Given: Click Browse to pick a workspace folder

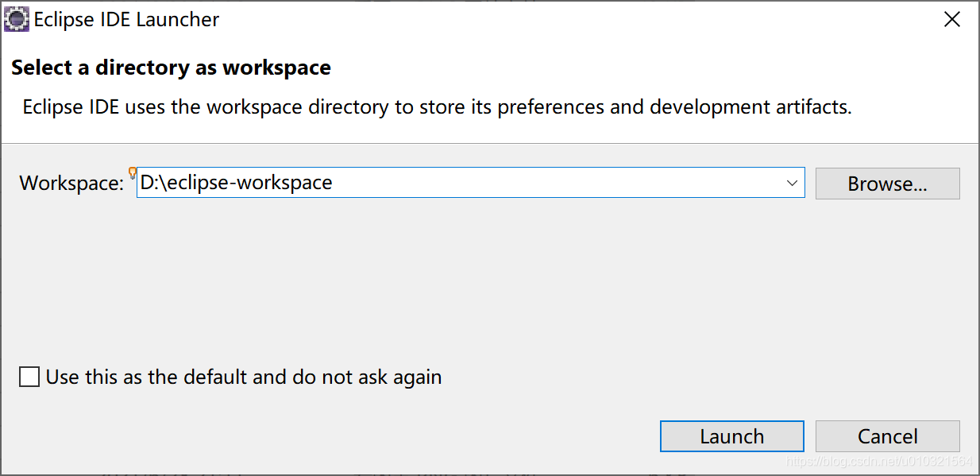Looking at the screenshot, I should pyautogui.click(x=887, y=183).
